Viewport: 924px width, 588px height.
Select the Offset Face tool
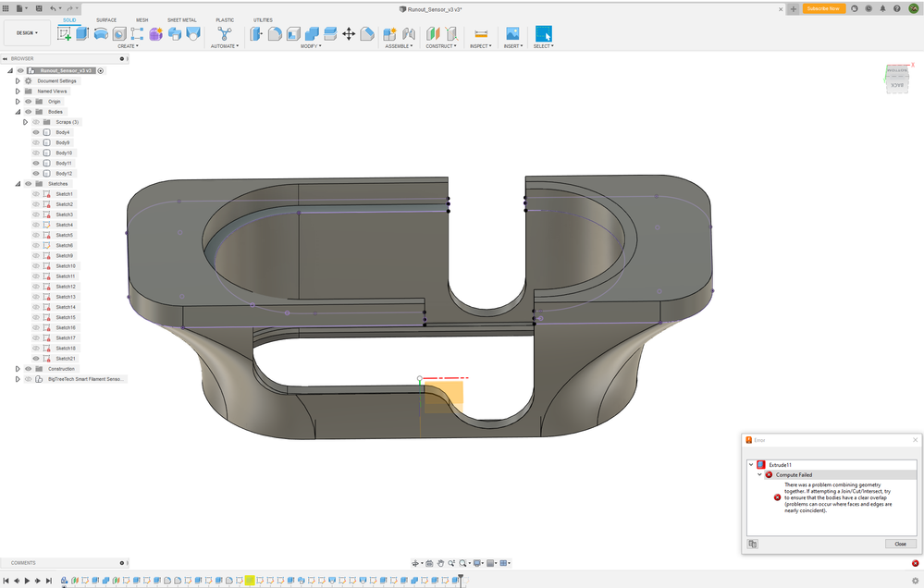[330, 33]
